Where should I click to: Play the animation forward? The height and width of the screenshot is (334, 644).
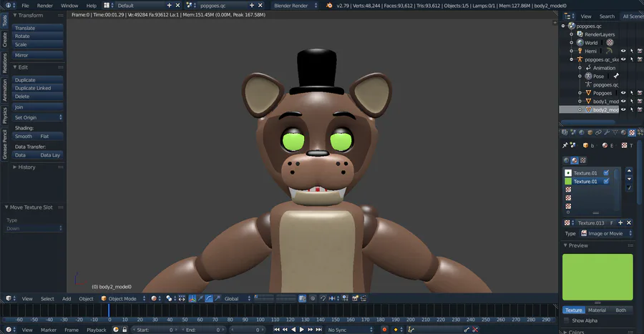click(301, 330)
